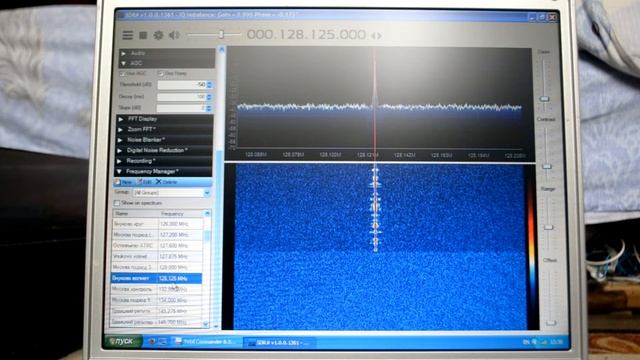
Task: Click the taskbar clock
Action: pyautogui.click(x=557, y=342)
